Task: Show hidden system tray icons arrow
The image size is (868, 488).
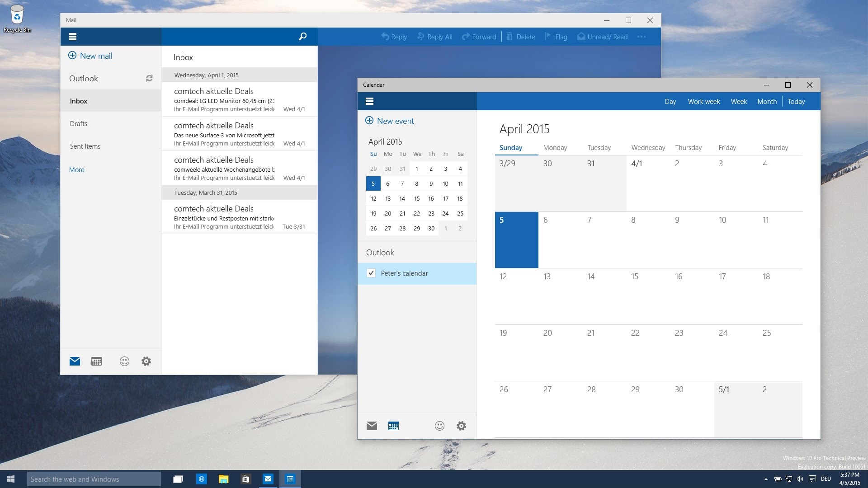Action: pyautogui.click(x=766, y=479)
